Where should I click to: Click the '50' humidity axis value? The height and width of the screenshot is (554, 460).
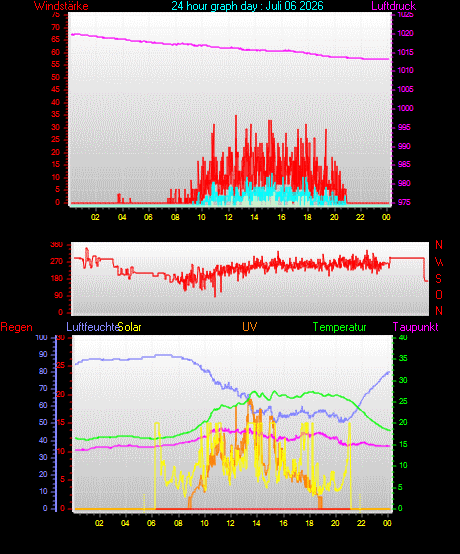point(43,423)
